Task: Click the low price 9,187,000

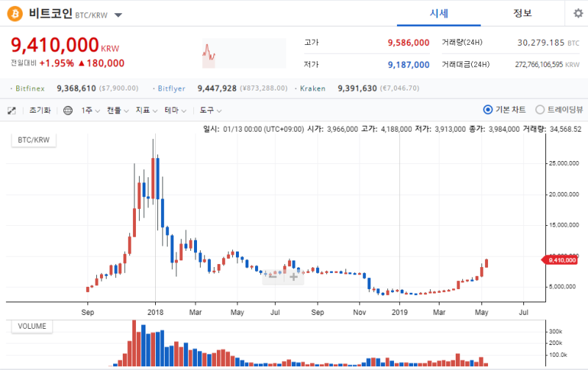Action: point(409,65)
